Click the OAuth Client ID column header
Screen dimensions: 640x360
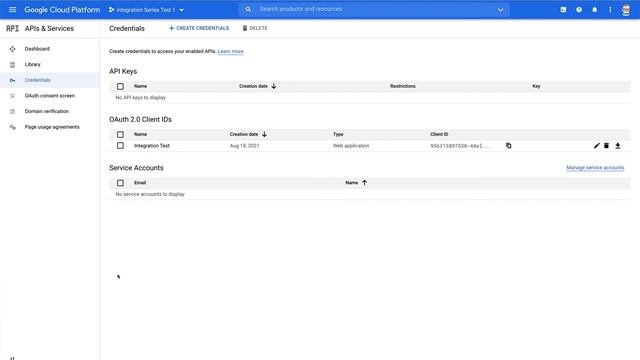pyautogui.click(x=439, y=134)
